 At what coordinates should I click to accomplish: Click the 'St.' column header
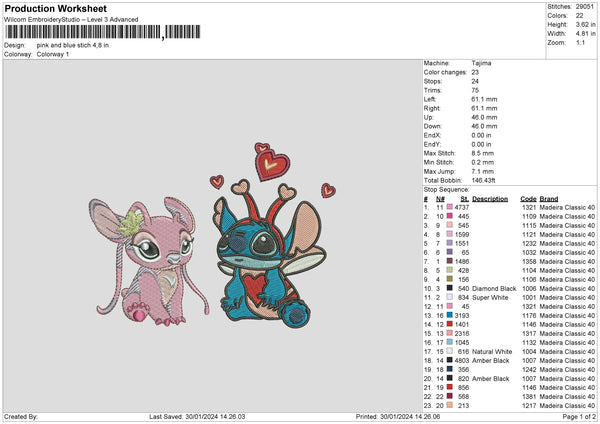click(465, 199)
